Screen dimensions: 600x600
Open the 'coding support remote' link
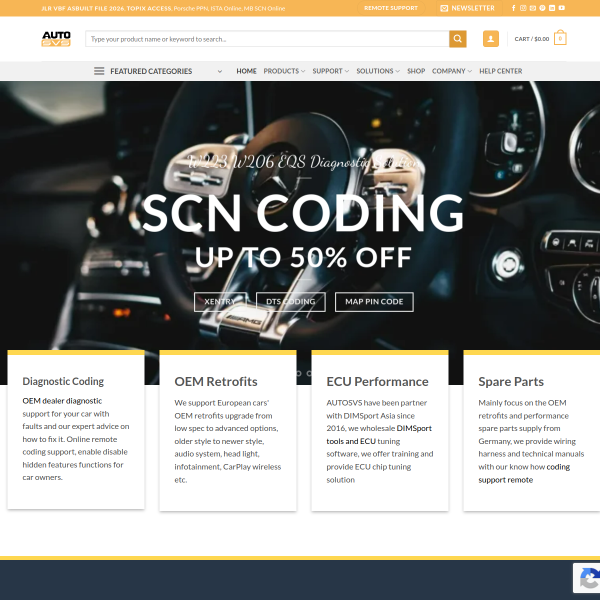[524, 473]
